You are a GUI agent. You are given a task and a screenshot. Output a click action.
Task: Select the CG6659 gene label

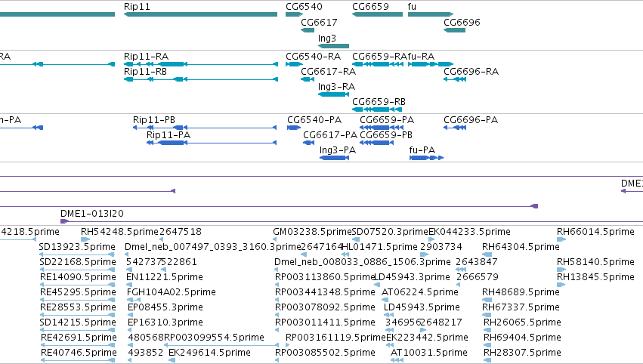[x=370, y=7]
